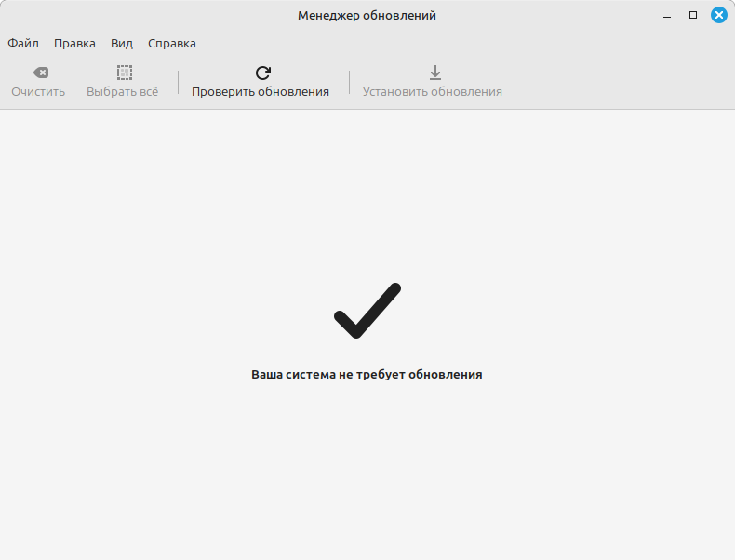735x560 pixels.
Task: Open the Файл menu
Action: 23,43
